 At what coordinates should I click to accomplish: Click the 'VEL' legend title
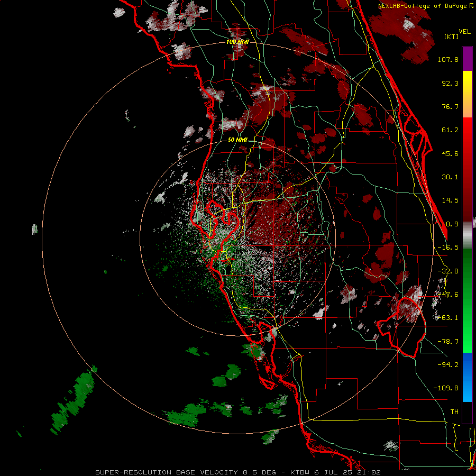tap(464, 32)
